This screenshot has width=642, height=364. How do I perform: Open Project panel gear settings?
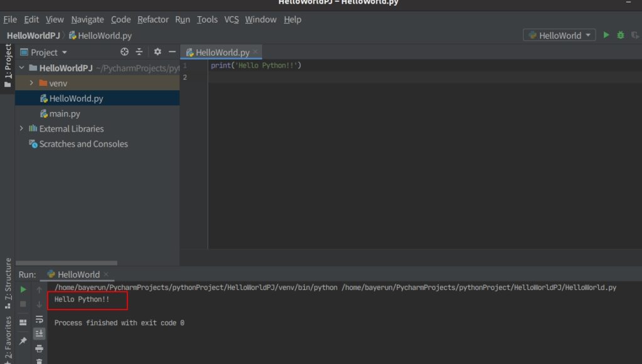(x=157, y=52)
